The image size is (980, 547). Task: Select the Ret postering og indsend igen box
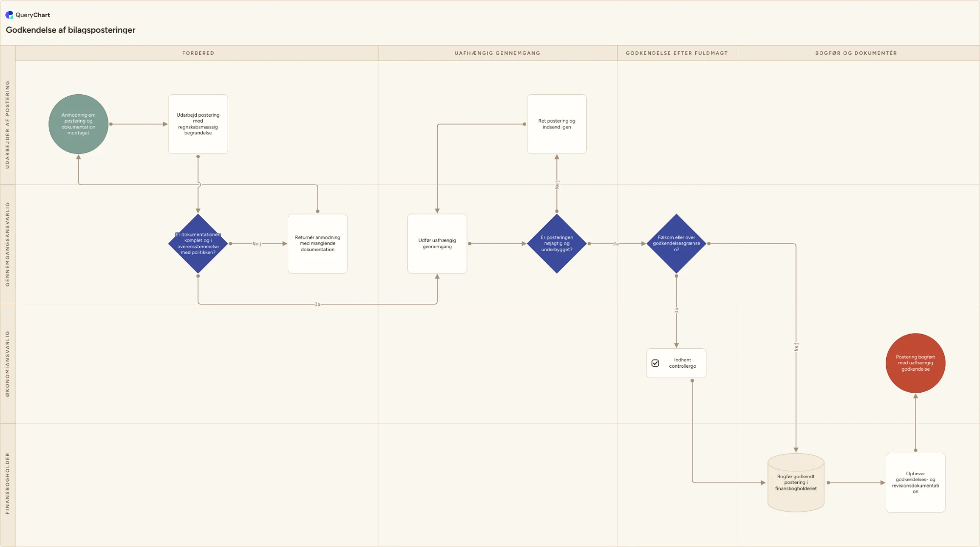[x=557, y=124]
